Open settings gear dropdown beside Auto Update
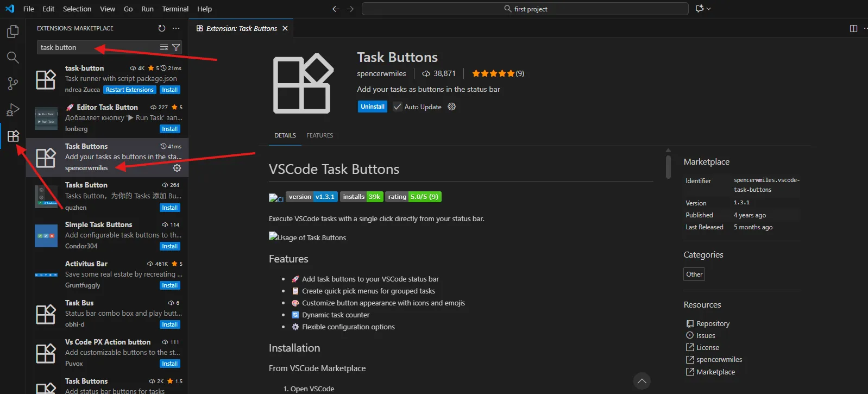The width and height of the screenshot is (868, 394). coord(451,107)
